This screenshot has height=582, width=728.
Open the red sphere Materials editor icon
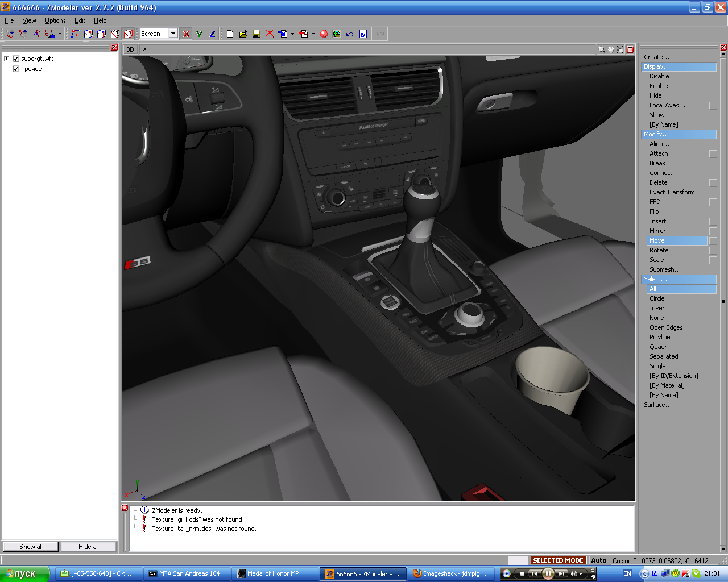pyautogui.click(x=324, y=34)
